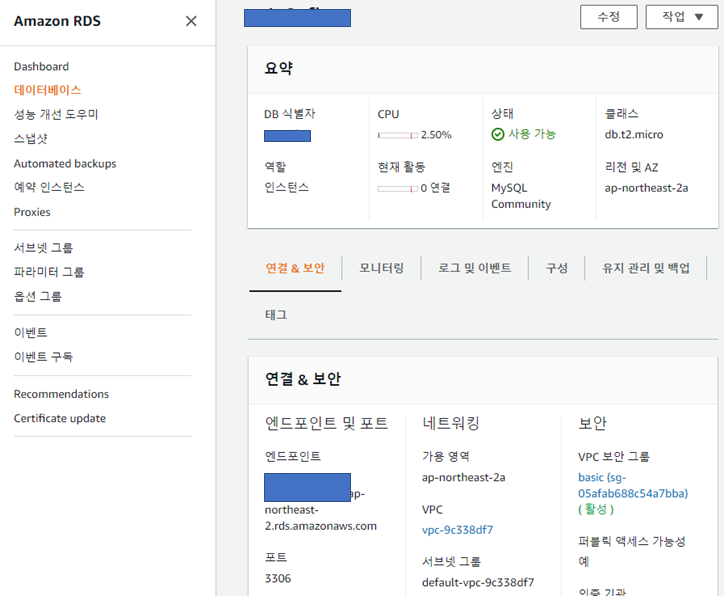Open 옵션 그룹 in sidebar

(x=37, y=296)
